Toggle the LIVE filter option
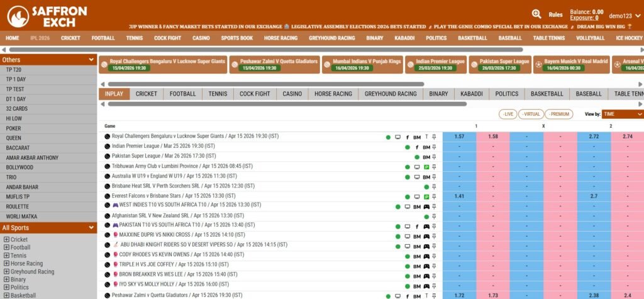 tap(508, 114)
